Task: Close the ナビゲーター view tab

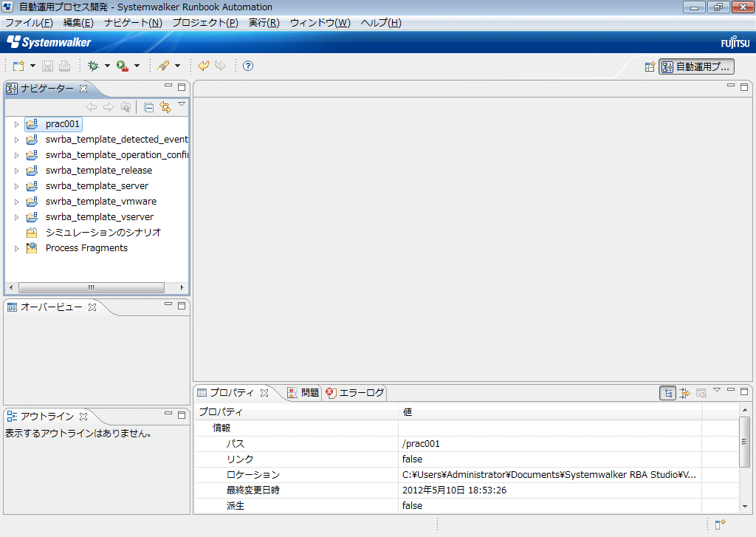Action: [x=83, y=89]
